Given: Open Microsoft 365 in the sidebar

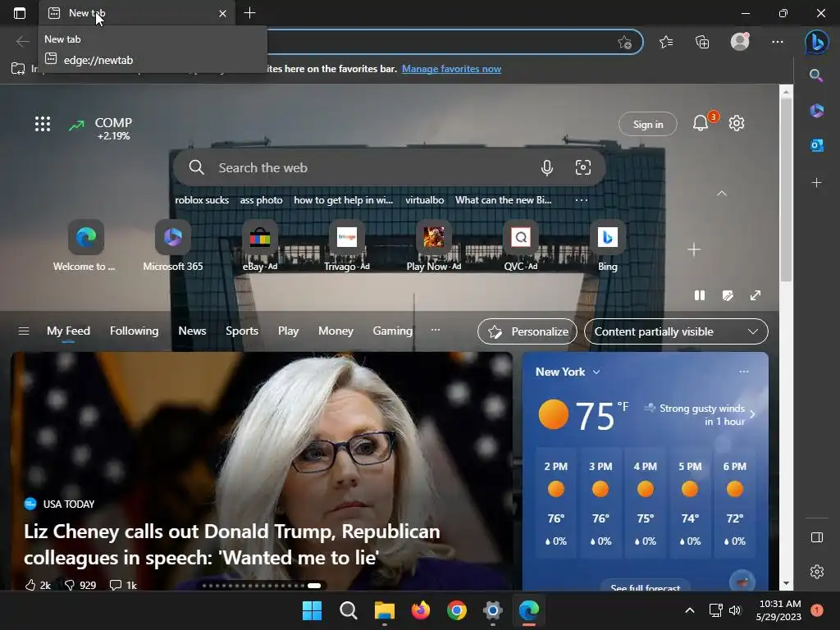Looking at the screenshot, I should (x=816, y=111).
